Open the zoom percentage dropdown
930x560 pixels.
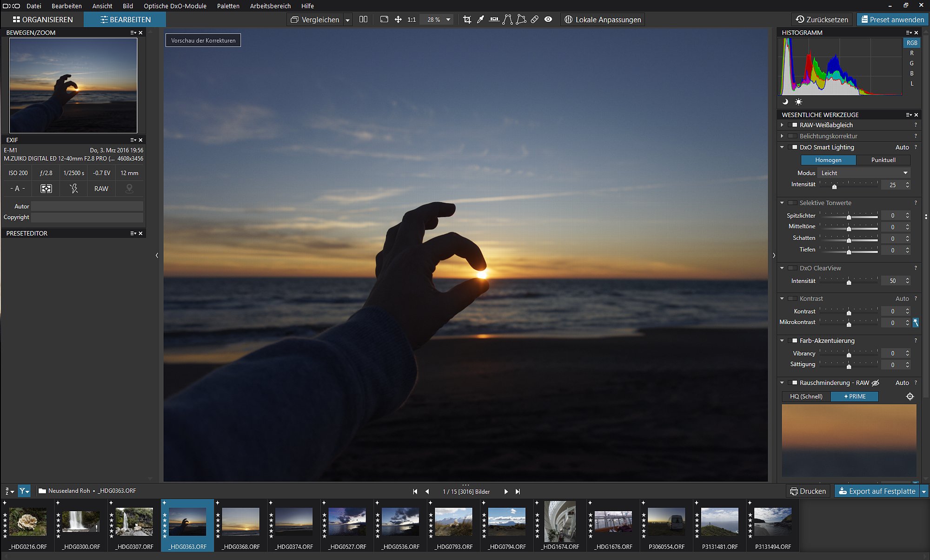tap(448, 20)
